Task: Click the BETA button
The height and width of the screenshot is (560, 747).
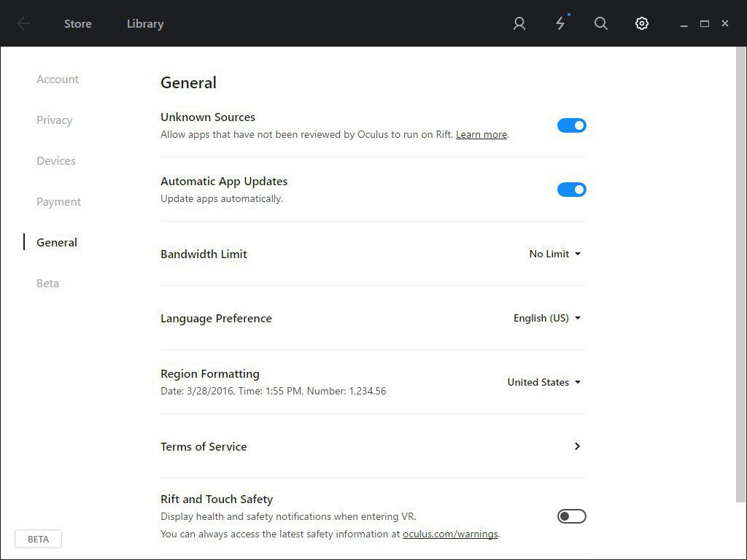Action: point(38,539)
